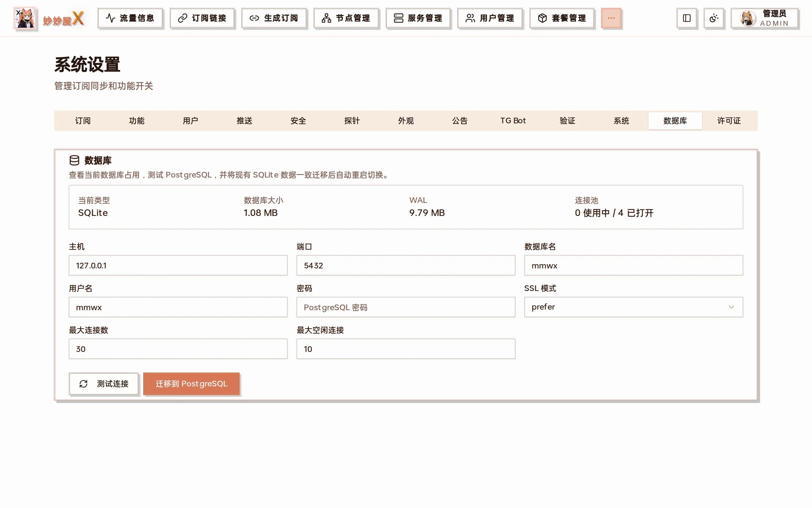This screenshot has height=508, width=812.
Task: Click the 主机 host input field
Action: (x=178, y=265)
